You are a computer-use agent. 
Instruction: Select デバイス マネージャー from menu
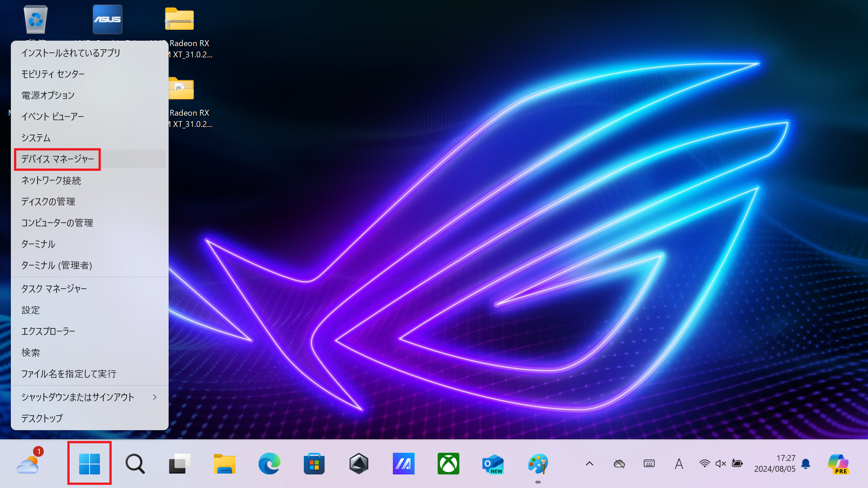coord(58,159)
